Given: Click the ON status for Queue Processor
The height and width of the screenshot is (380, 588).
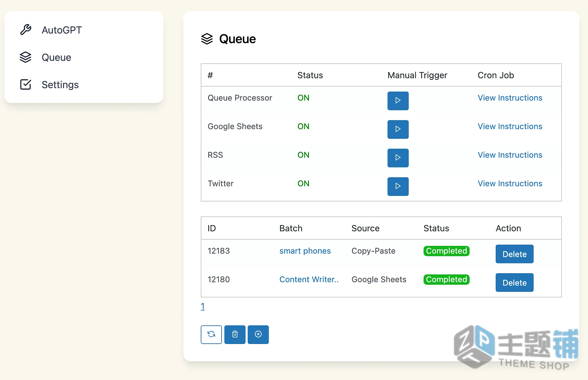Looking at the screenshot, I should click(x=303, y=98).
